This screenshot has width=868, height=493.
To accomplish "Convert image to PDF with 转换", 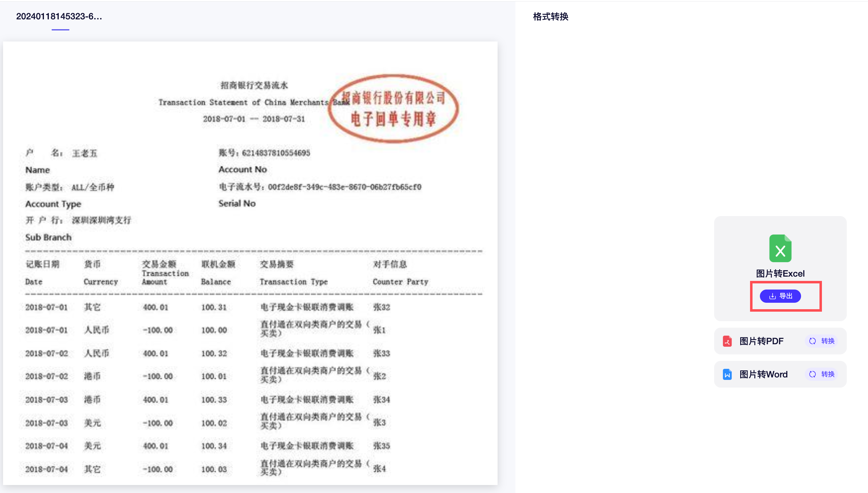I will [x=827, y=341].
